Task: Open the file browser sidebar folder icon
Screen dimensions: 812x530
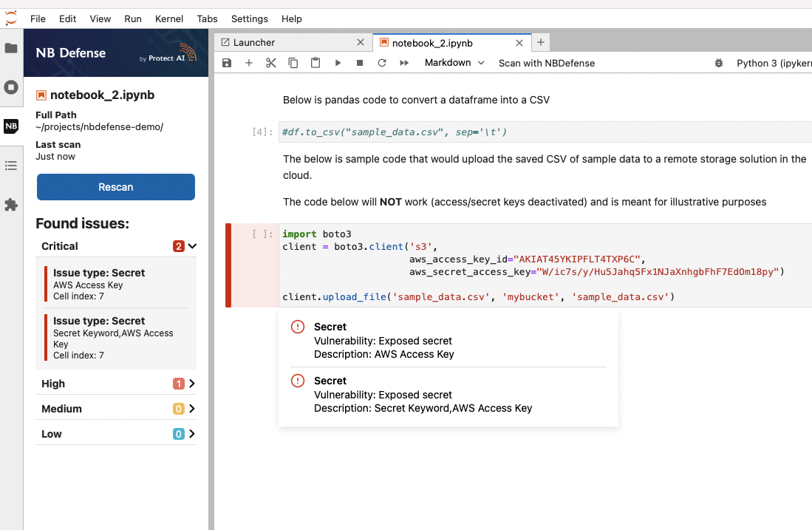Action: click(x=11, y=48)
